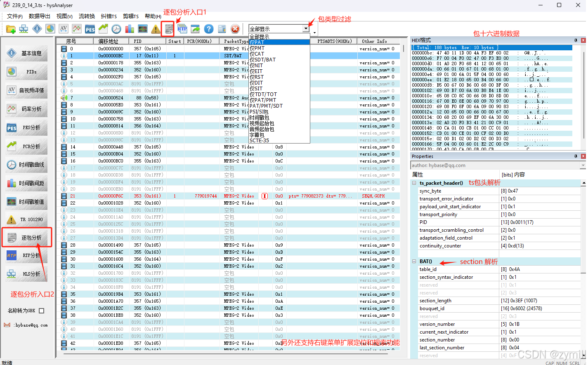Click the red X stop toolbar icon
The width and height of the screenshot is (588, 365).
[235, 29]
